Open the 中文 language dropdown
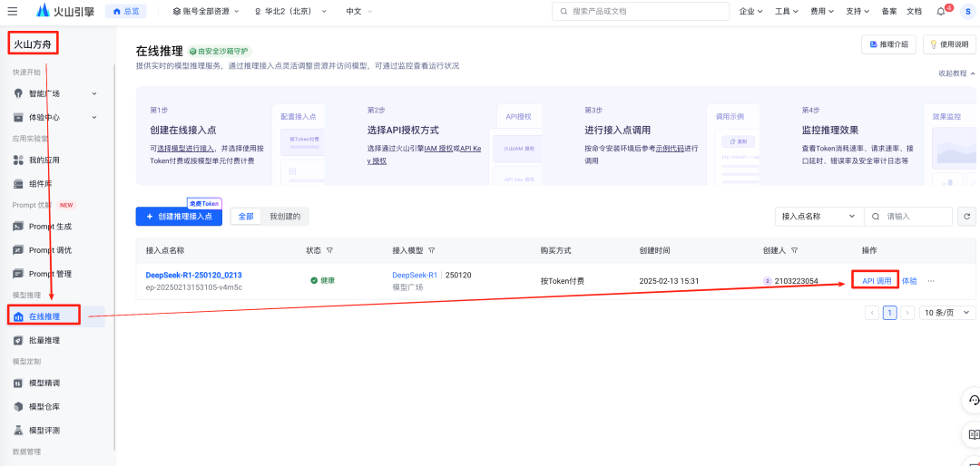Screen dimensions: 980x466 tap(358, 11)
